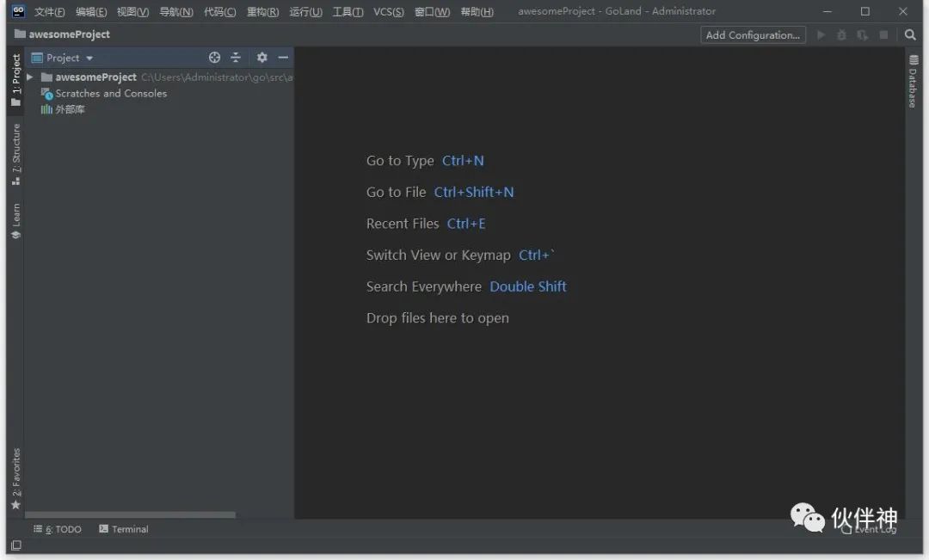The width and height of the screenshot is (929, 560).
Task: Open the 工具(T) menu
Action: pyautogui.click(x=348, y=12)
